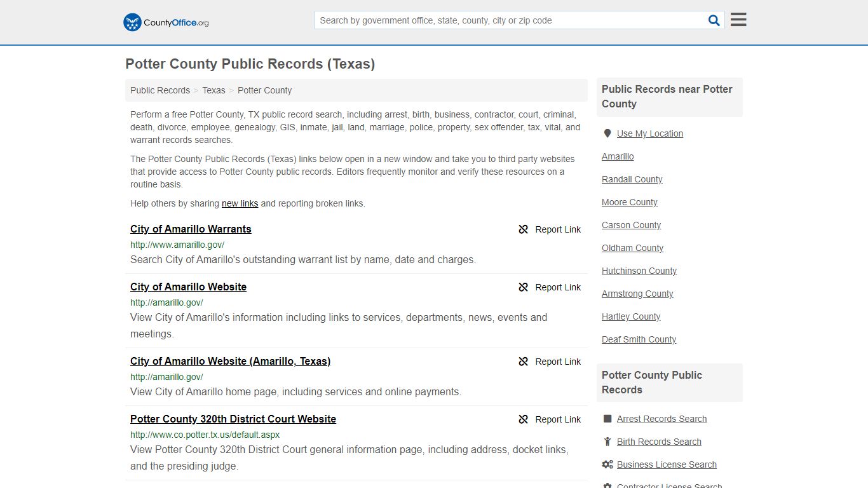Viewport: 868px width, 488px height.
Task: Open Potter County 320th District Court Website
Action: (233, 419)
